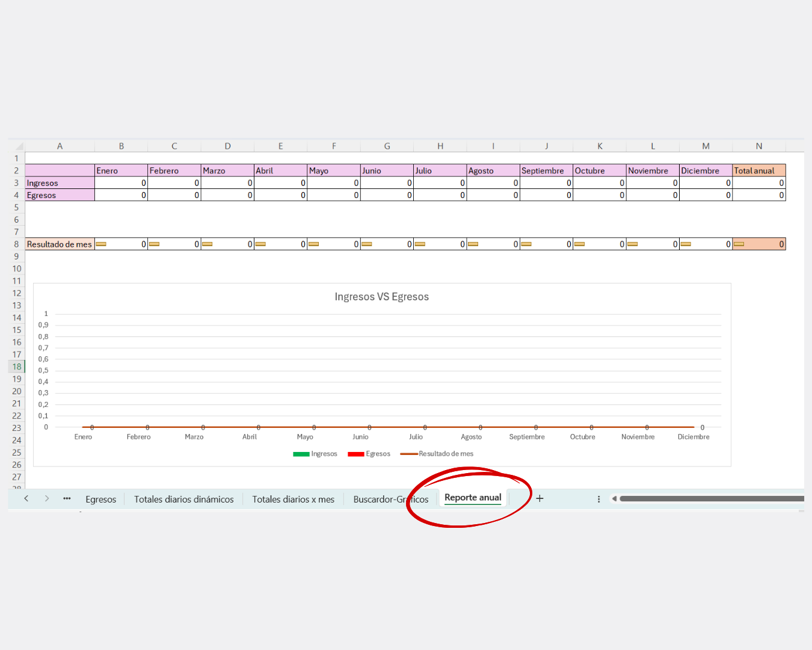812x650 pixels.
Task: Open hidden sheets list via ellipsis
Action: (x=67, y=498)
